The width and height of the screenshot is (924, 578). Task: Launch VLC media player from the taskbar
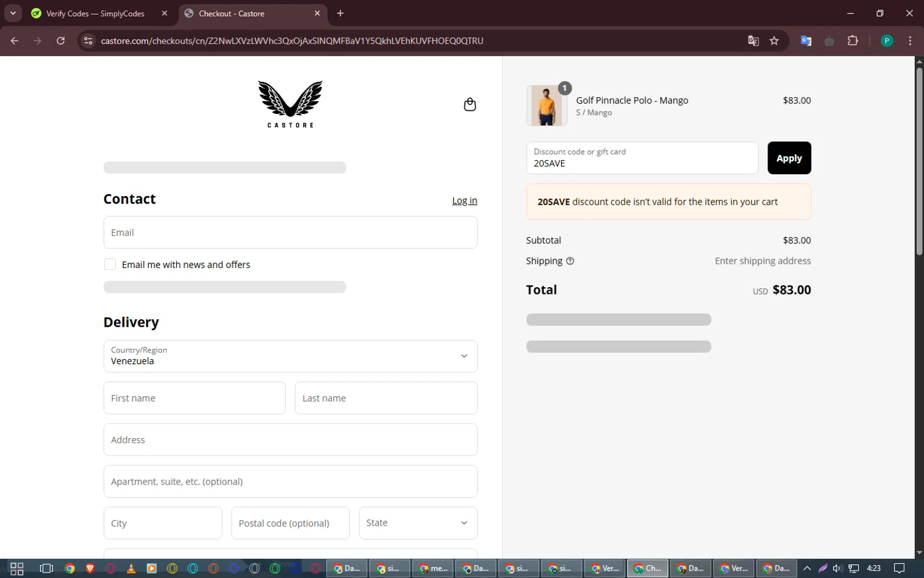click(x=131, y=568)
